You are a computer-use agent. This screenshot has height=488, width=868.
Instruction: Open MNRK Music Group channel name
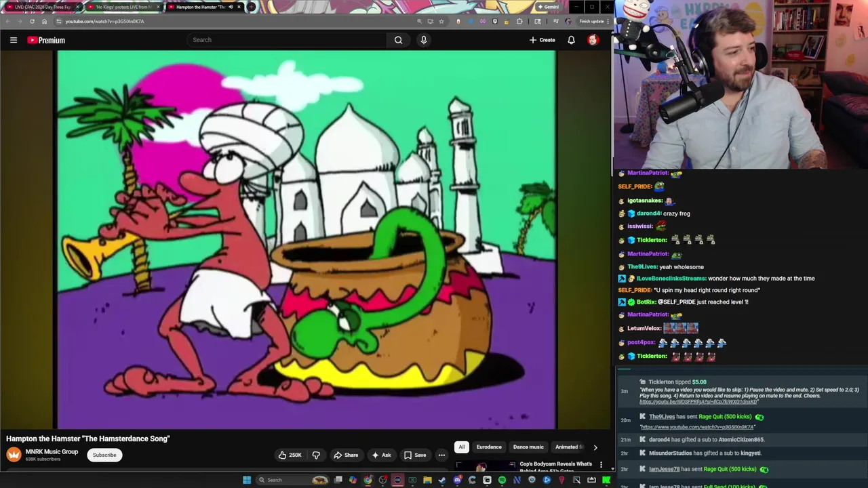point(52,452)
